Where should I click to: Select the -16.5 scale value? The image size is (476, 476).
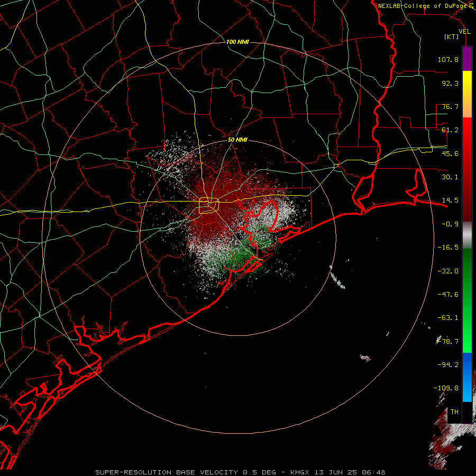(x=448, y=248)
